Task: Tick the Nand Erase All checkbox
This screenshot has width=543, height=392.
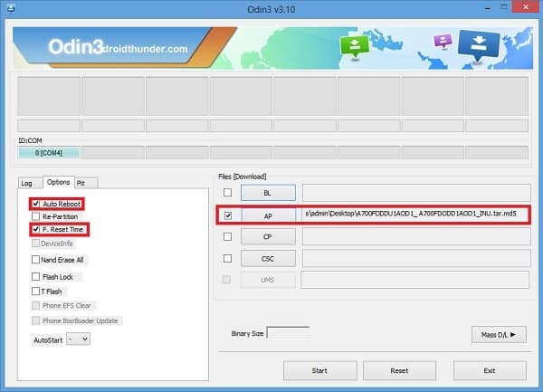Action: tap(35, 259)
